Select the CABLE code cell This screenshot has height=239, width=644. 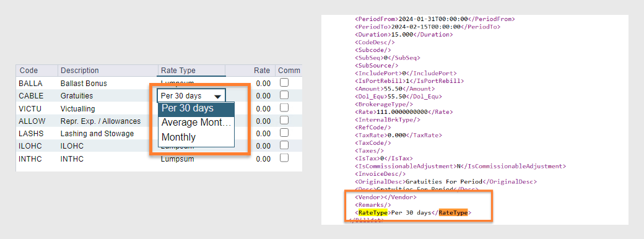30,96
